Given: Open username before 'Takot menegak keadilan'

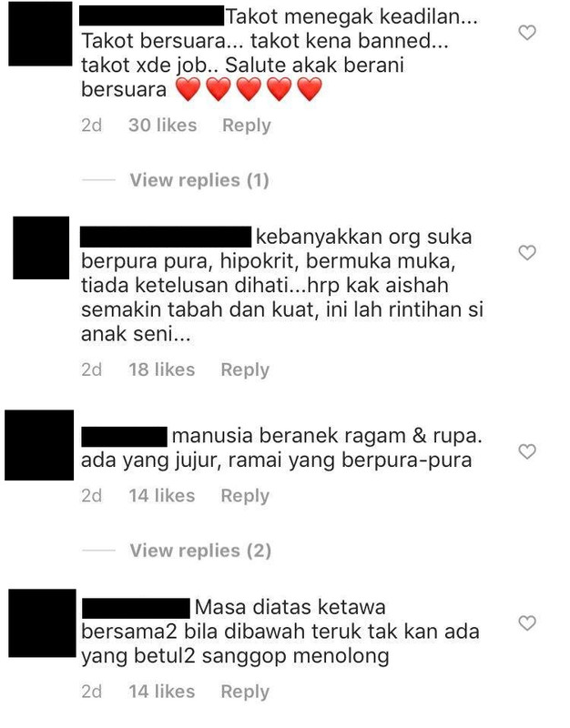Looking at the screenshot, I should [x=151, y=15].
